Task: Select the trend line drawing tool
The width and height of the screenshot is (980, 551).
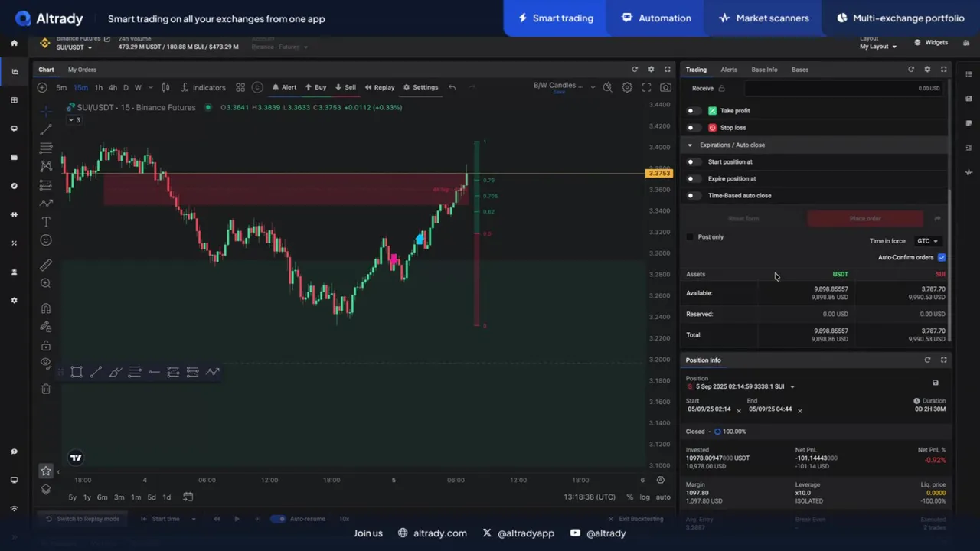Action: 46,129
